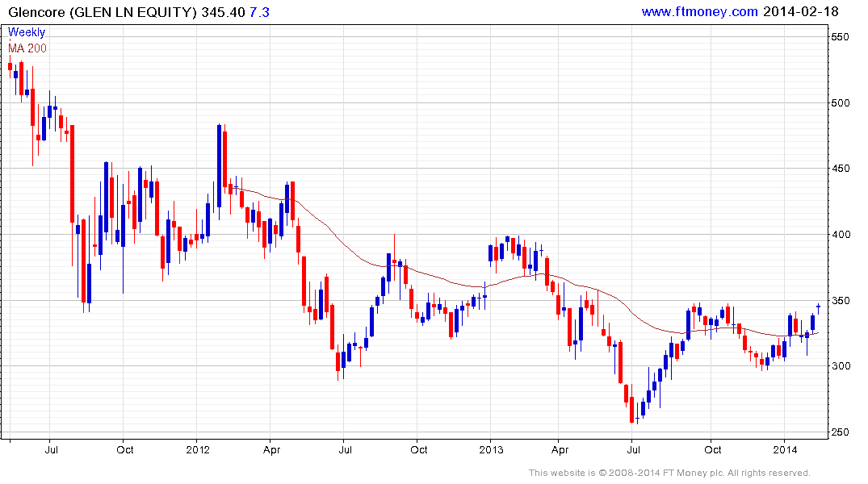Click the 300 price axis label

point(840,366)
